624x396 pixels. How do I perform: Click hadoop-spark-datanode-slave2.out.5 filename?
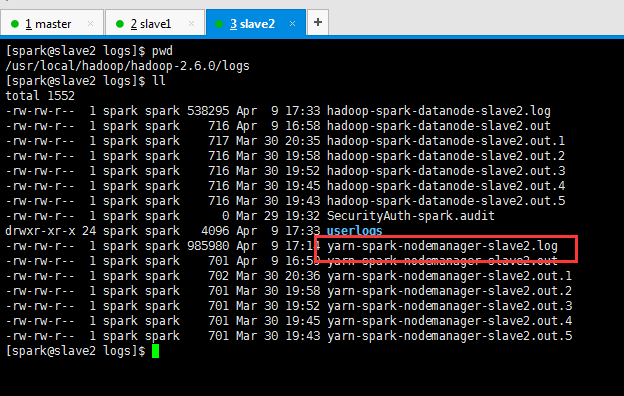pos(446,201)
